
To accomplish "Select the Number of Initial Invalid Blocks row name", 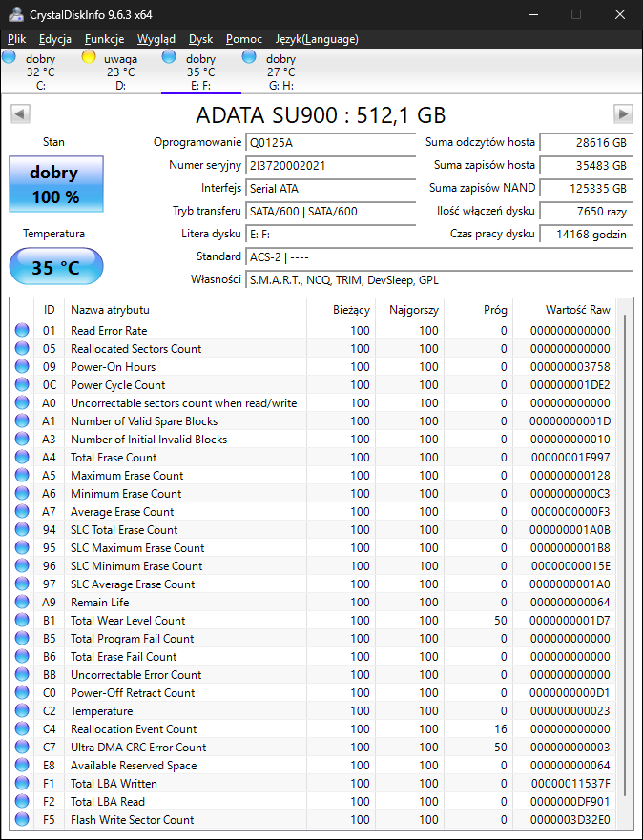I will (149, 440).
